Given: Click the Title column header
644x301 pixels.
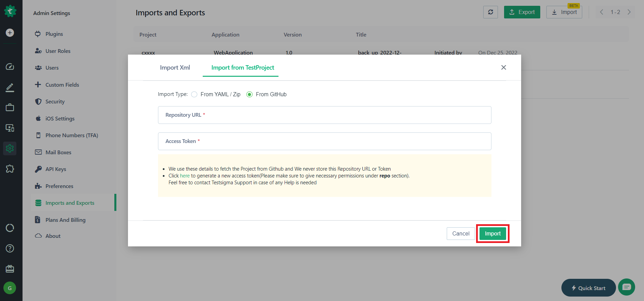Looking at the screenshot, I should click(x=361, y=34).
